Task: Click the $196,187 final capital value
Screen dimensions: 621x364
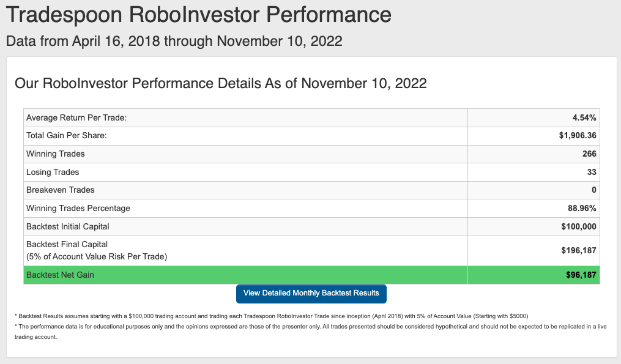Action: point(579,250)
